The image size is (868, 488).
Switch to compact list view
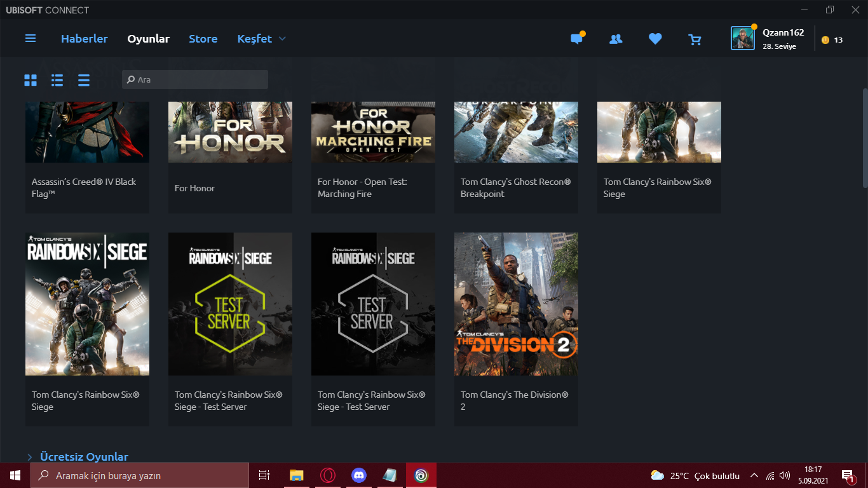click(x=84, y=80)
